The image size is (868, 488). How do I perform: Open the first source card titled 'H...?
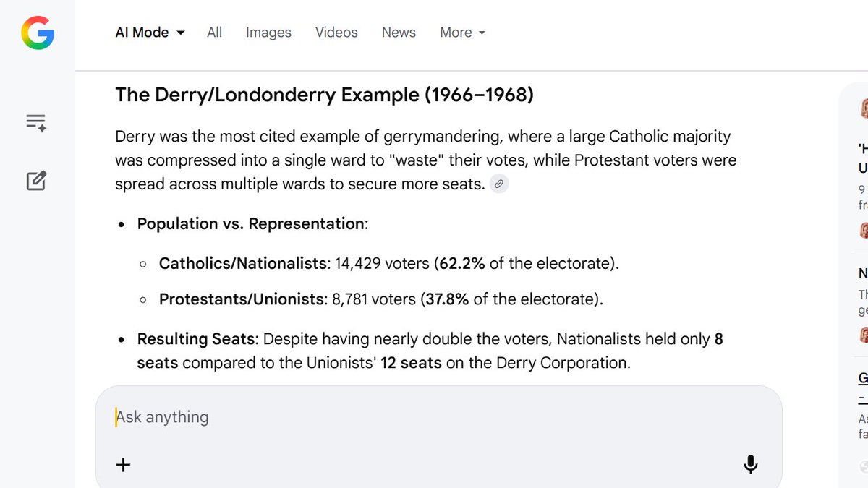tap(863, 158)
